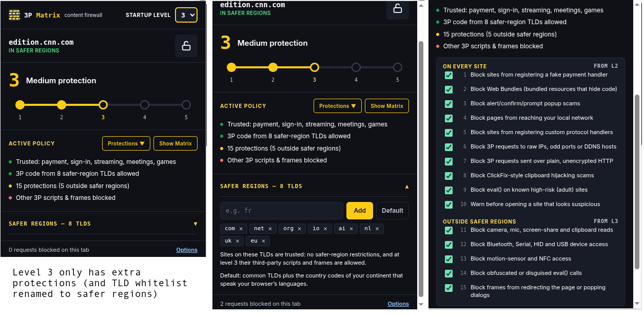Open Protections dropdown in the panel with the TLD list
The image size is (644, 315).
[338, 106]
